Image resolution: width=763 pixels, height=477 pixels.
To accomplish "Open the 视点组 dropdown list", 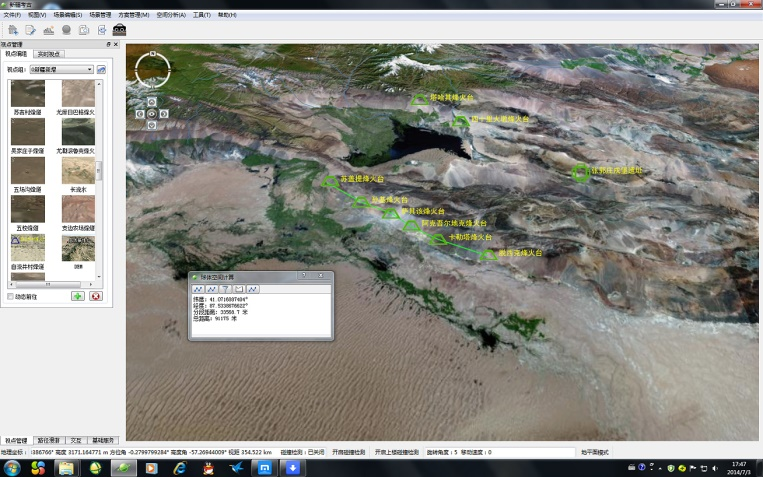I will click(x=90, y=70).
